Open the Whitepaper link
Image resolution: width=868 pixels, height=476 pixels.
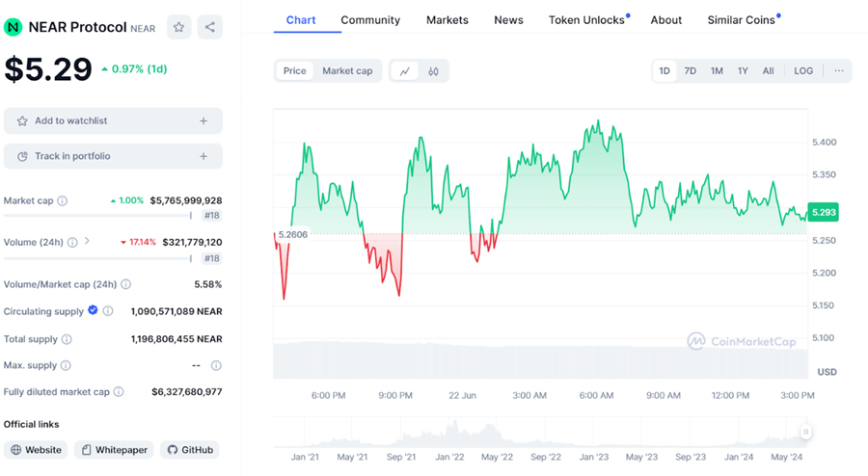tap(114, 450)
